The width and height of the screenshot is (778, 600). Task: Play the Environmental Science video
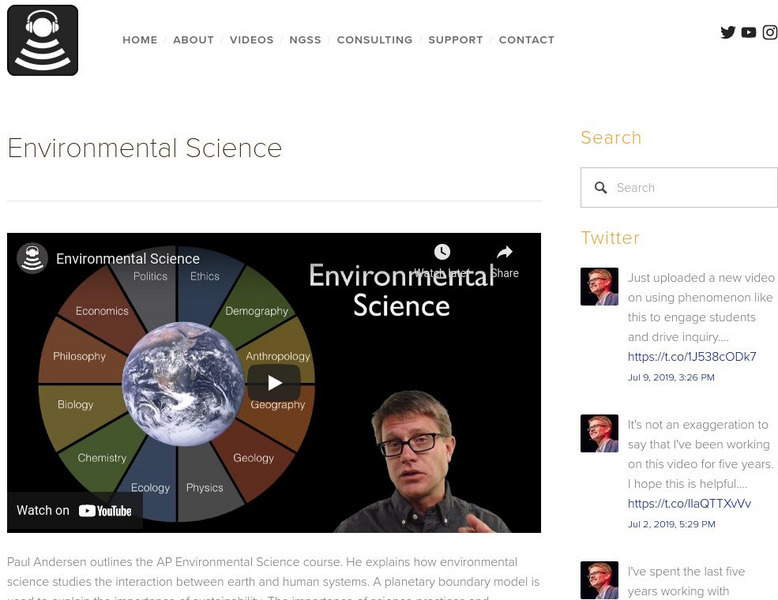tap(274, 382)
